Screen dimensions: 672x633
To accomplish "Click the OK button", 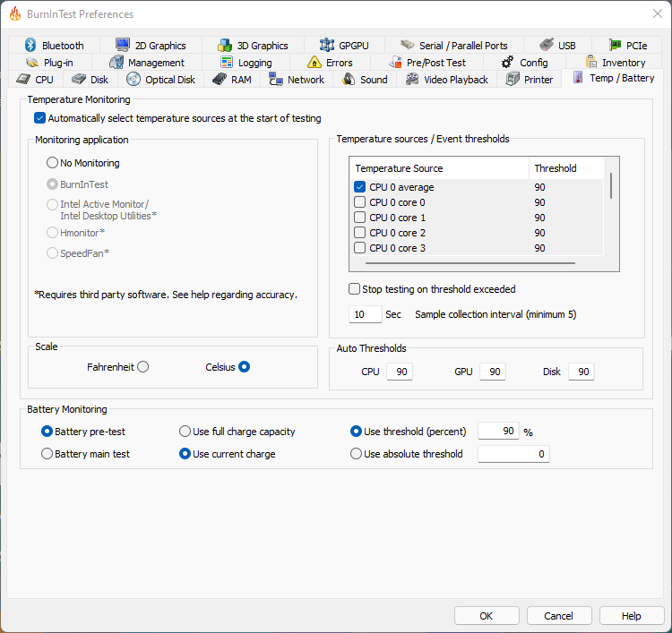I will [x=487, y=616].
